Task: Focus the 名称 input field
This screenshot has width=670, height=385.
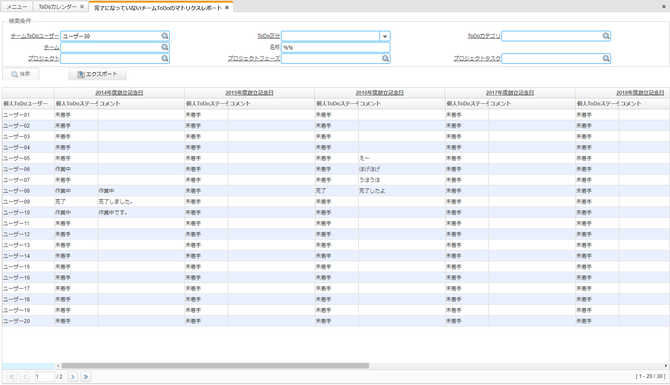Action: pyautogui.click(x=335, y=47)
